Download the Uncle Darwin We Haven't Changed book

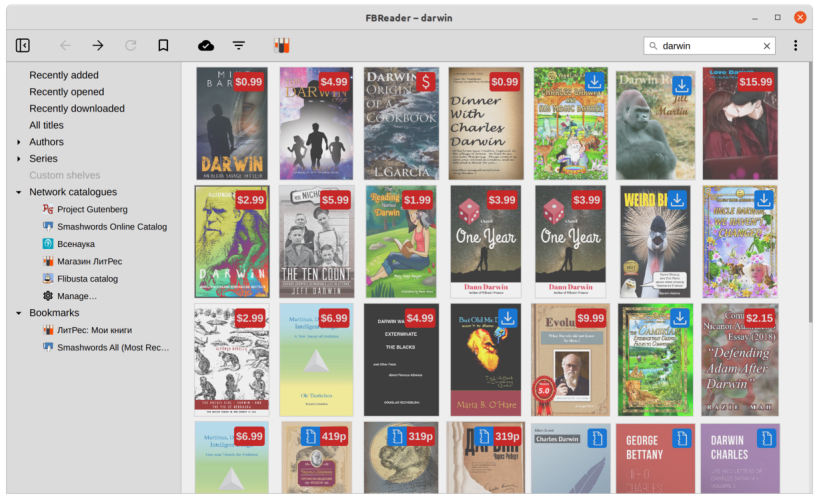click(764, 200)
